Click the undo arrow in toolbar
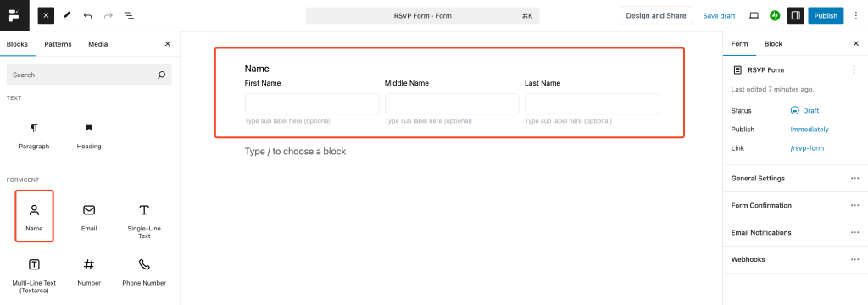This screenshot has width=868, height=305. pyautogui.click(x=87, y=15)
